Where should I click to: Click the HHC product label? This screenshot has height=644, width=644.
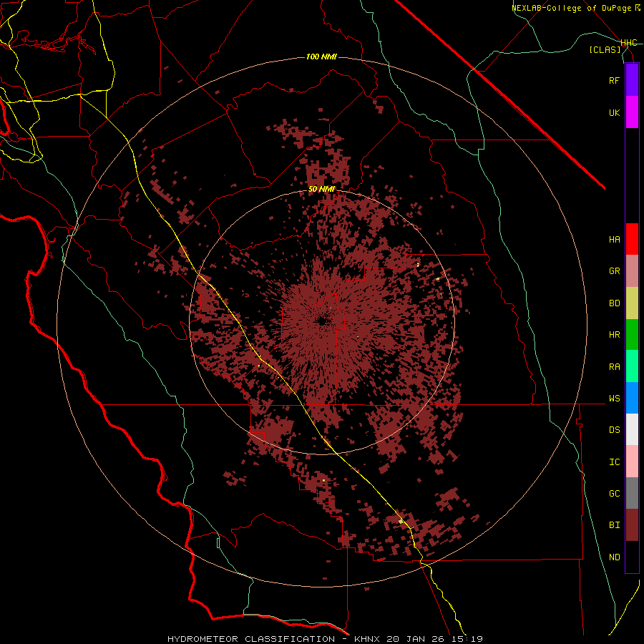[628, 43]
